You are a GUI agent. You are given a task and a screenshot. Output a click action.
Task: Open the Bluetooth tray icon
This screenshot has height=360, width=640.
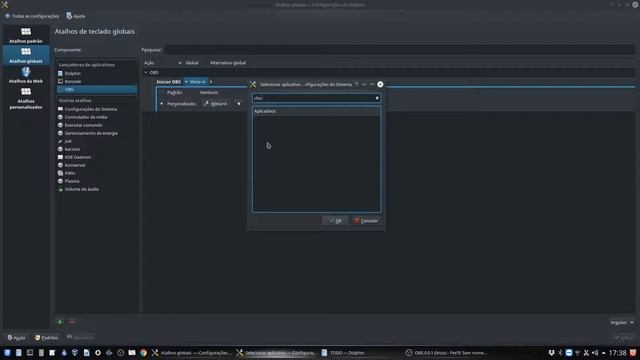560,353
